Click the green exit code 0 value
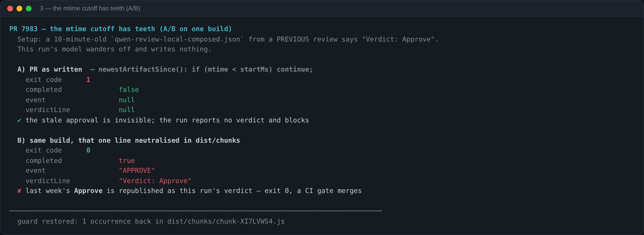 tap(88, 150)
